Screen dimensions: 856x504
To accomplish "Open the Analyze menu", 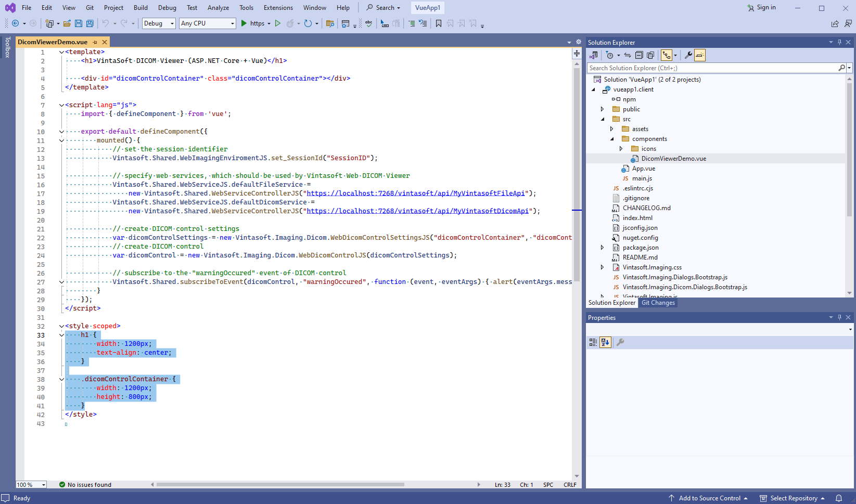I will (x=218, y=8).
